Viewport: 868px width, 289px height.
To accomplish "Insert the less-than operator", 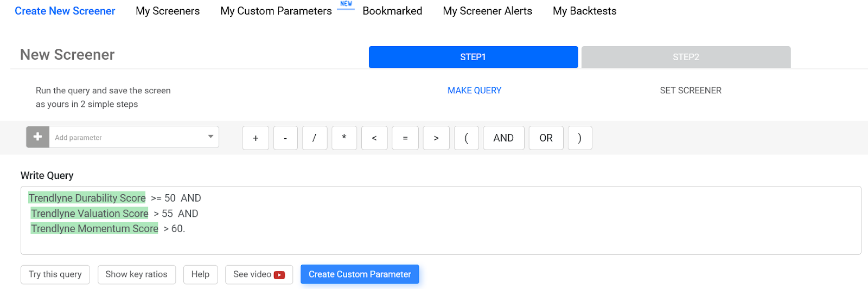I will click(374, 138).
